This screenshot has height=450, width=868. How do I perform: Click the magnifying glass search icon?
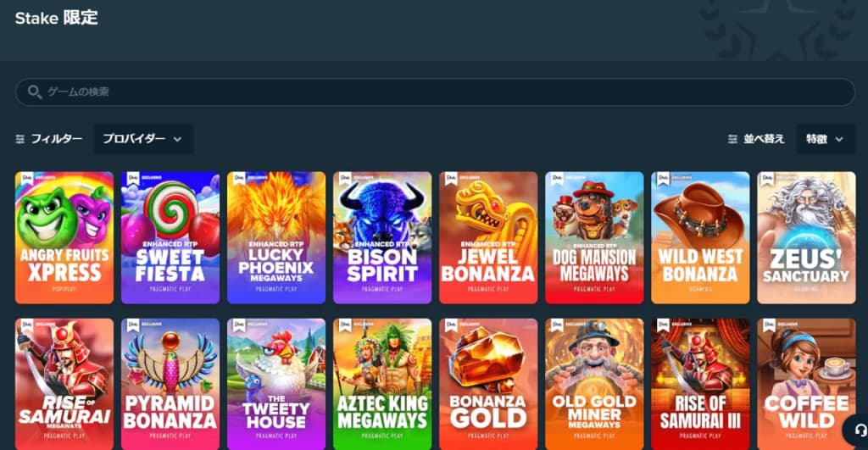coord(34,92)
